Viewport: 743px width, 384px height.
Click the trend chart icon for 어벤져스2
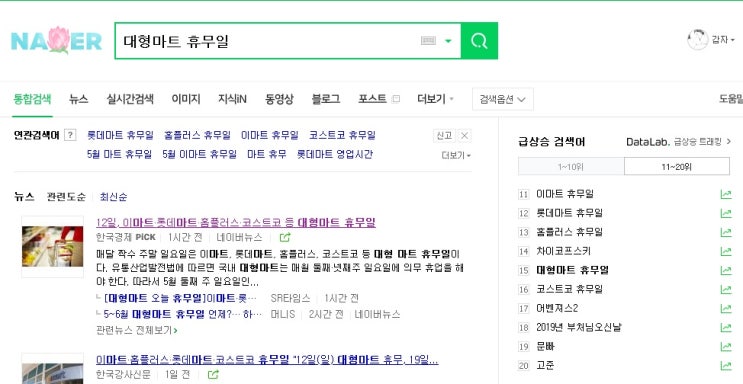(725, 308)
